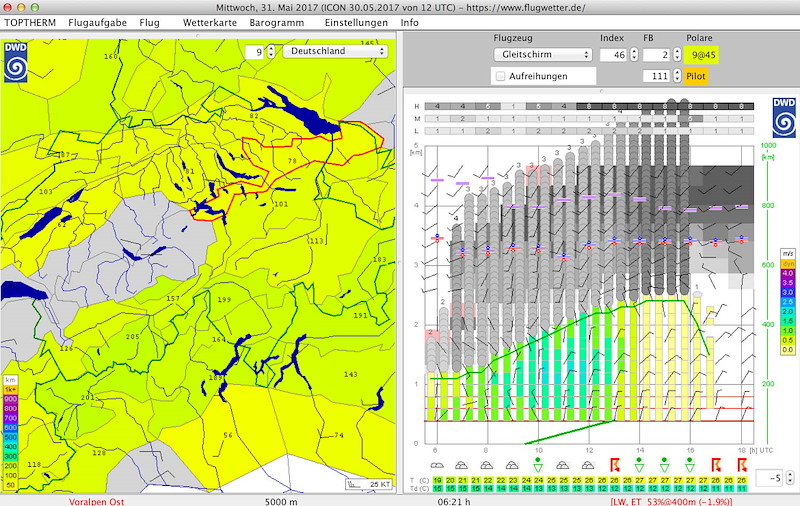
Task: Click the red LW, ET 53%@400m status text
Action: 671,501
